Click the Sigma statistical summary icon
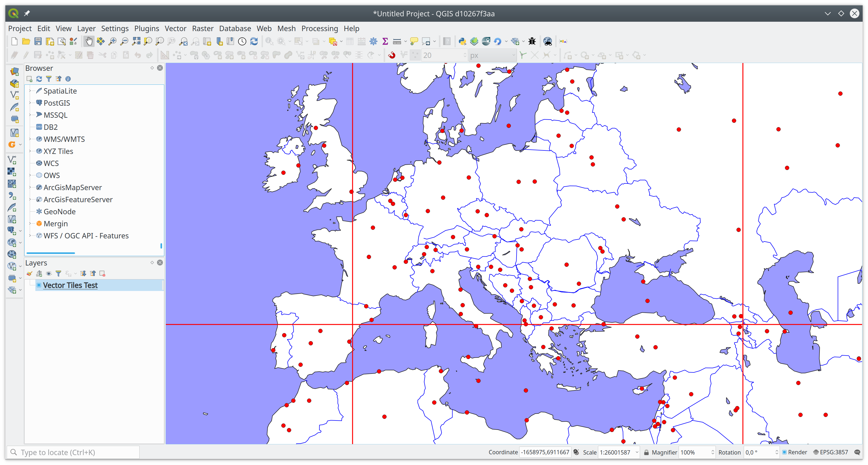The image size is (868, 465). [385, 42]
